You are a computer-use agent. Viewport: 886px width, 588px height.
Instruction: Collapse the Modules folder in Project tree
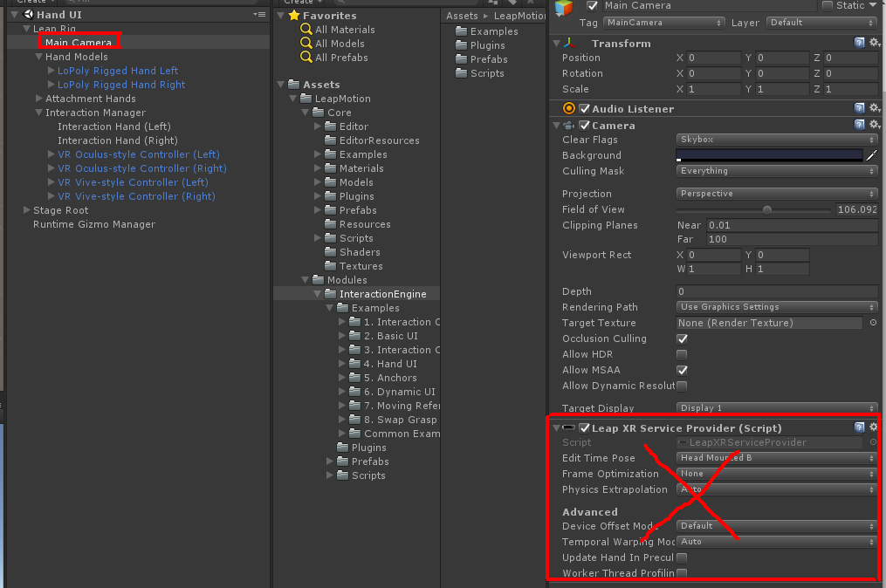(304, 280)
